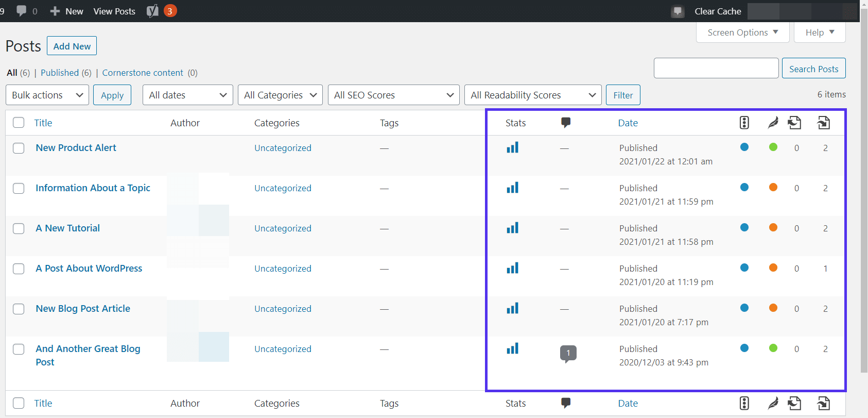Toggle the select-all checkbox in table header
The image size is (868, 418).
click(19, 123)
